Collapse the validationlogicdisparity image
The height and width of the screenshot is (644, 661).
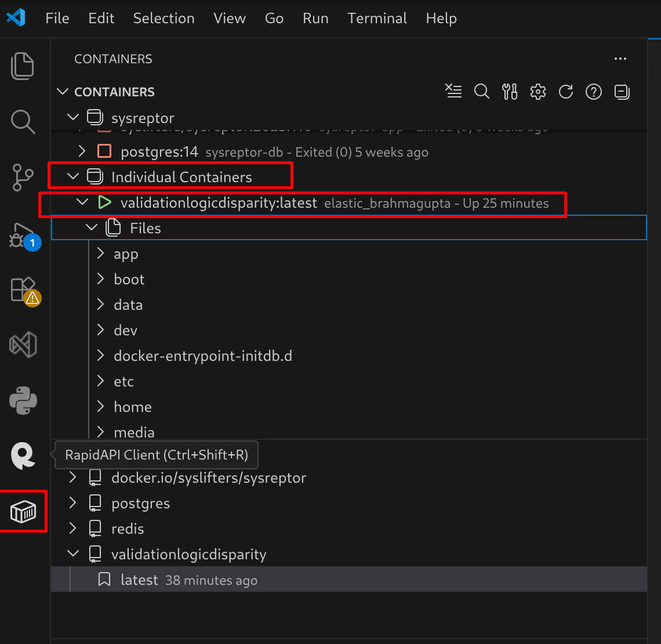(73, 553)
